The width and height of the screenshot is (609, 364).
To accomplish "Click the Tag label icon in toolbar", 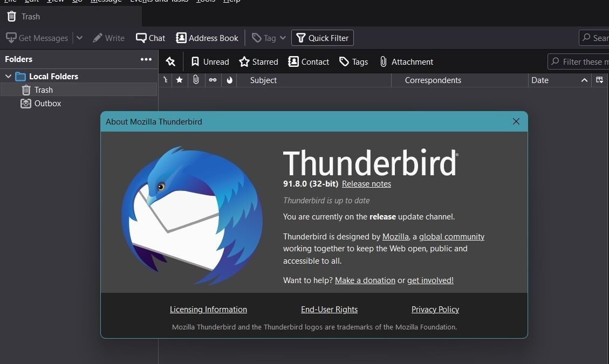I will 256,38.
